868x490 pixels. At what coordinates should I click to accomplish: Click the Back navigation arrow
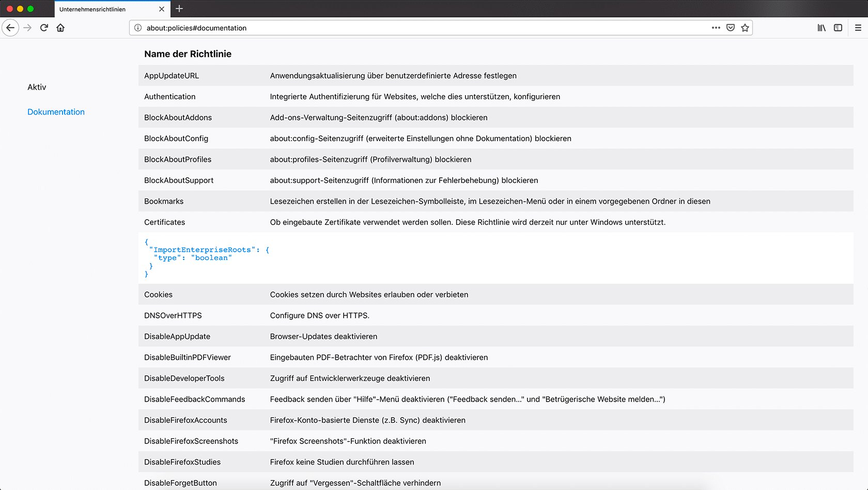[10, 28]
